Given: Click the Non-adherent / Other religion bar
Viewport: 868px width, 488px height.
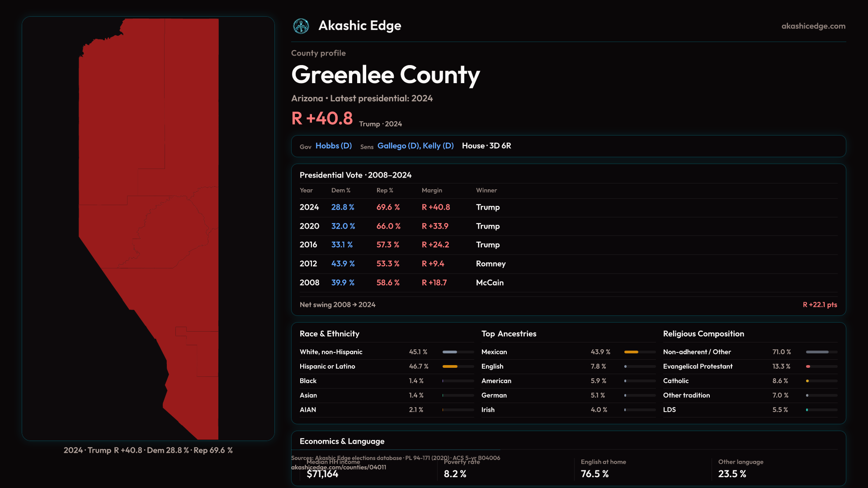Looking at the screenshot, I should click(x=817, y=352).
